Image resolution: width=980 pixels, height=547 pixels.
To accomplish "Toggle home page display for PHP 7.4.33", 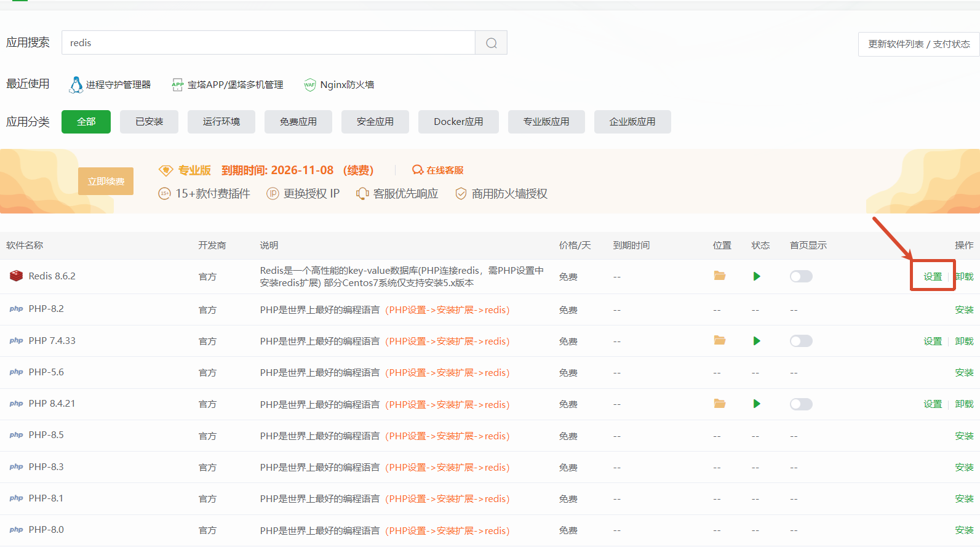I will tap(801, 341).
